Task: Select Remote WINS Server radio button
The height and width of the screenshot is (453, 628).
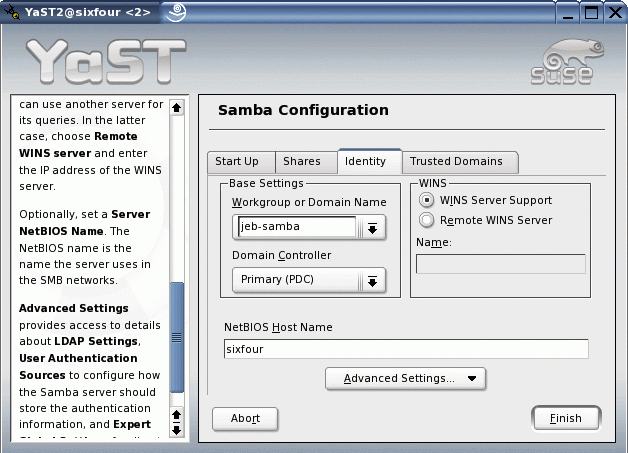Action: pos(426,220)
